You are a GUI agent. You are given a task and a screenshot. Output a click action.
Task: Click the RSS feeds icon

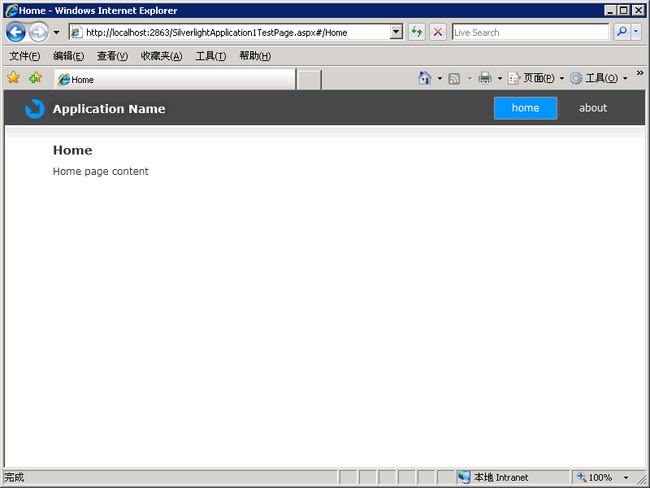(454, 78)
